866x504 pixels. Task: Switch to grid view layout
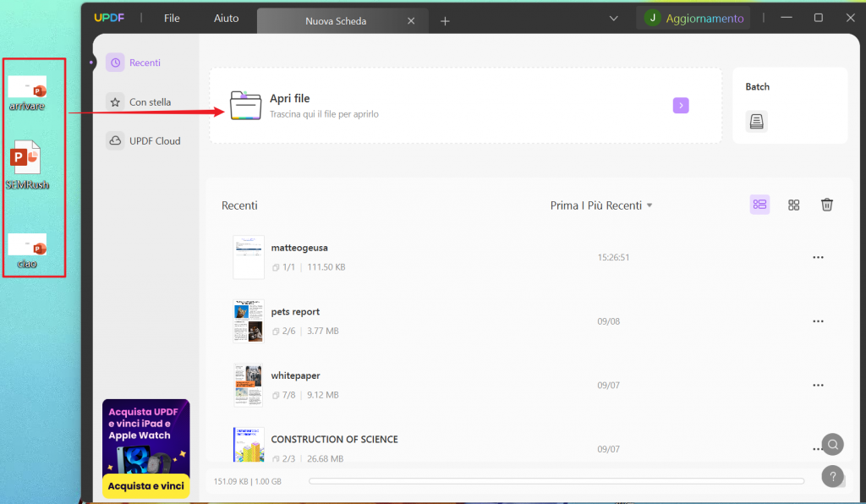793,205
